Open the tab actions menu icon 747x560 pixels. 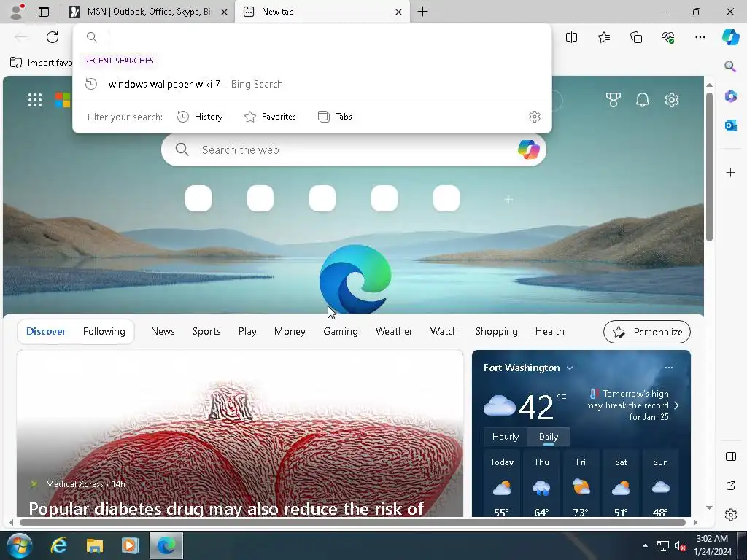click(44, 12)
